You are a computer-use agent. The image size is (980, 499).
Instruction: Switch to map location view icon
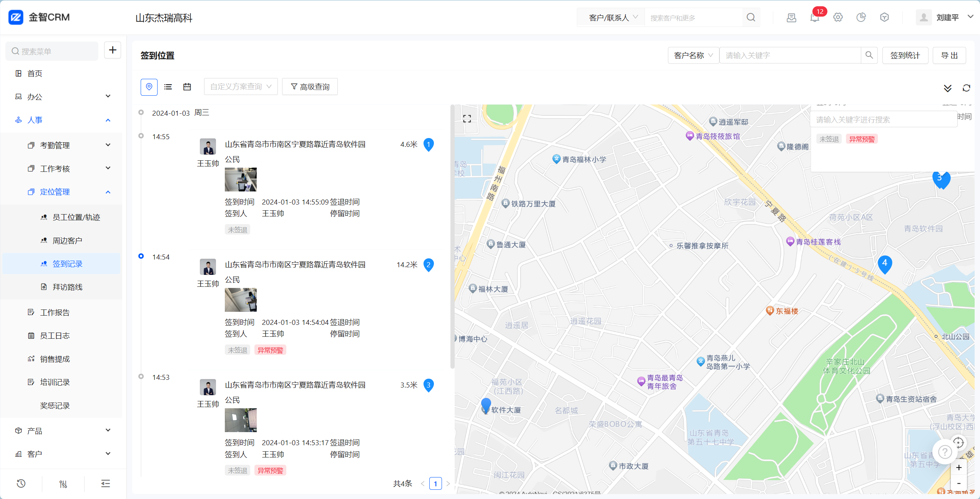pyautogui.click(x=149, y=87)
